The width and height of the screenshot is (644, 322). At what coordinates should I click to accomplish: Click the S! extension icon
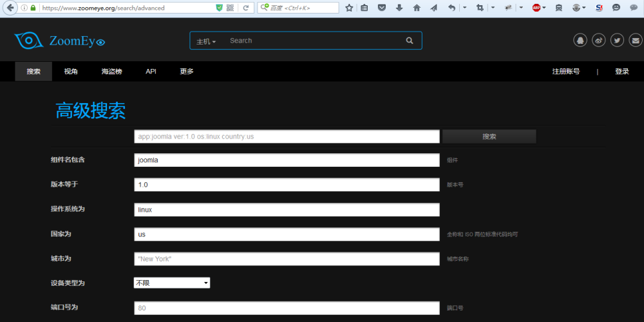pyautogui.click(x=599, y=8)
